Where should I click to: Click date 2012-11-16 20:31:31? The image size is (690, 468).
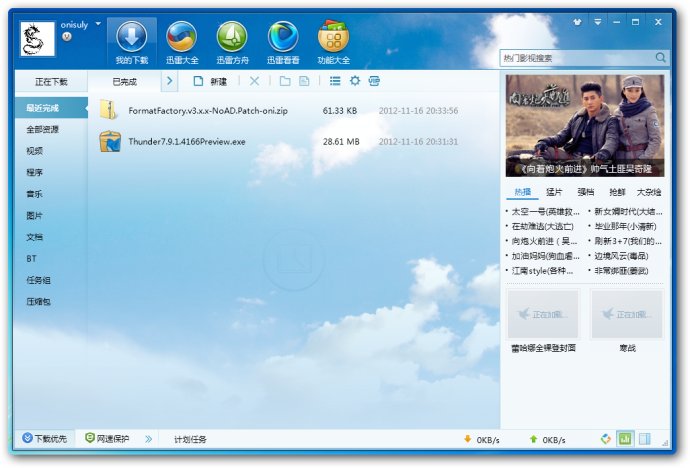coord(418,142)
